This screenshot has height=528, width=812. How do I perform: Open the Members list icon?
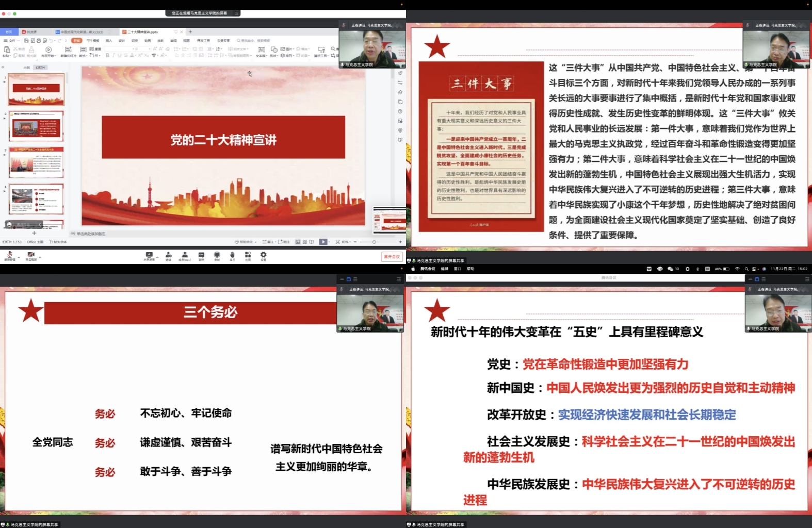(x=185, y=255)
